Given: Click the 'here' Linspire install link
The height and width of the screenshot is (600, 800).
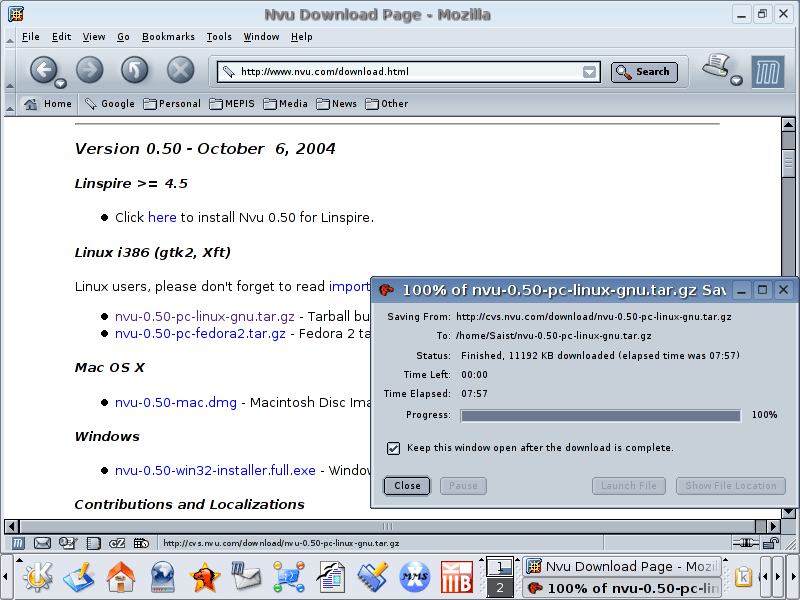Looking at the screenshot, I should (x=162, y=217).
